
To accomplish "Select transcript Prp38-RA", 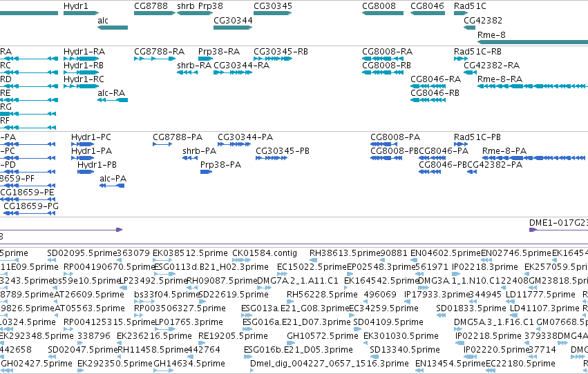I will pyautogui.click(x=205, y=59).
